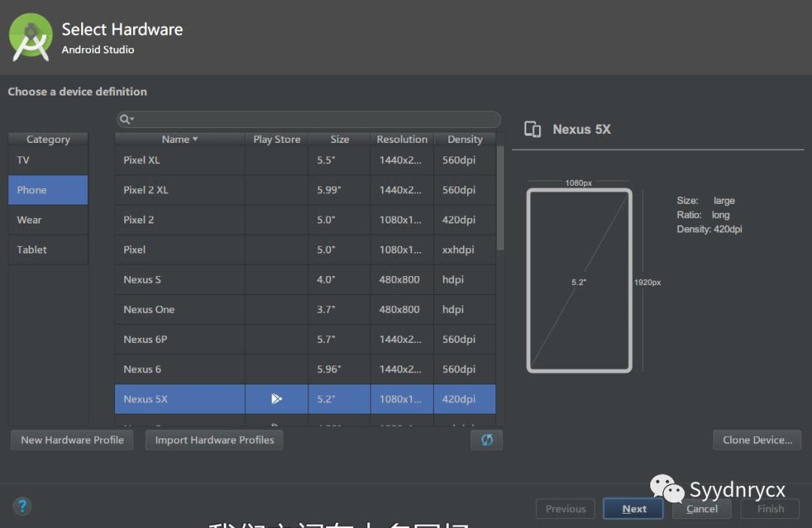Select the Nexus One device row
The width and height of the screenshot is (812, 528).
(x=305, y=309)
